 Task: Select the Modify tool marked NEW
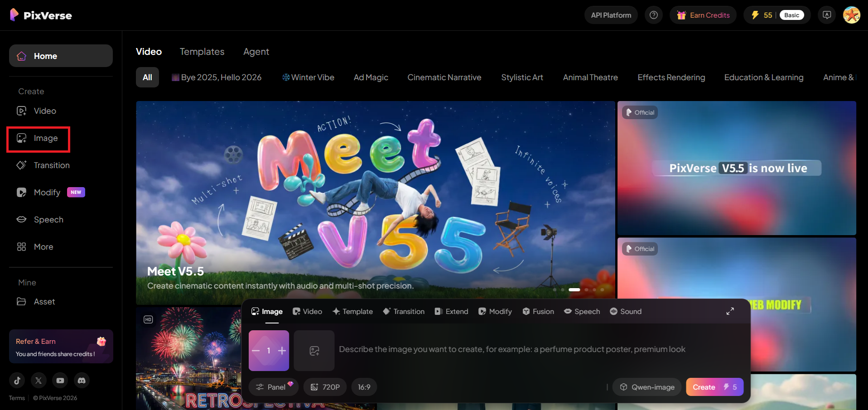[47, 192]
